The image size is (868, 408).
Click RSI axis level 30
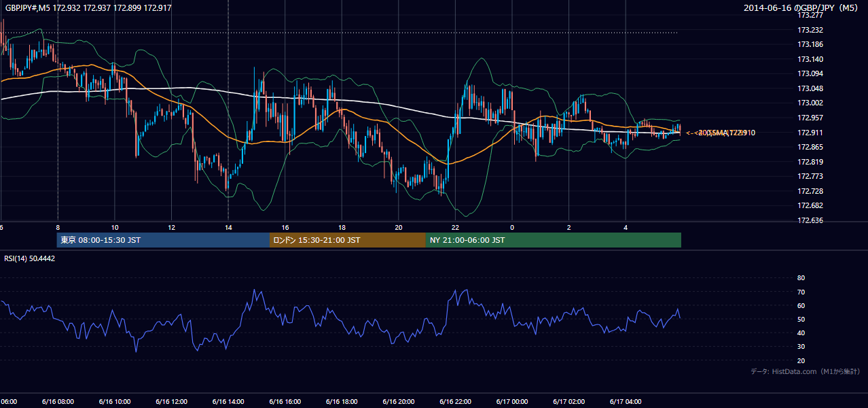[x=801, y=347]
